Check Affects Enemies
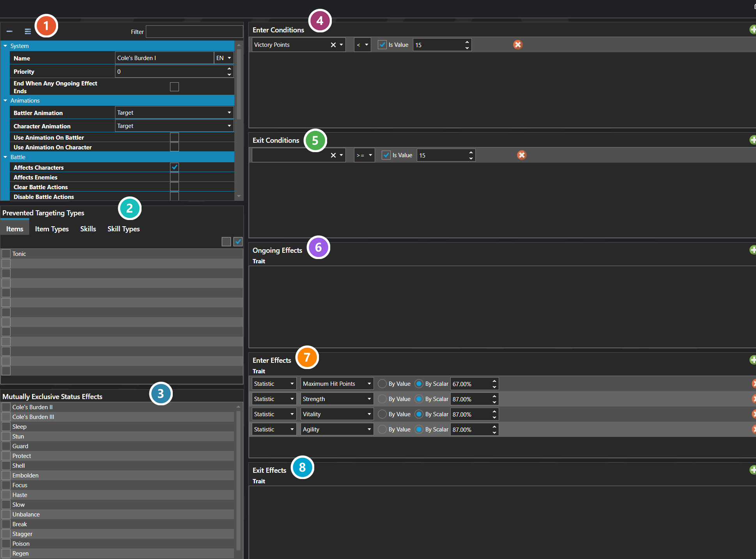The width and height of the screenshot is (756, 559). [174, 177]
